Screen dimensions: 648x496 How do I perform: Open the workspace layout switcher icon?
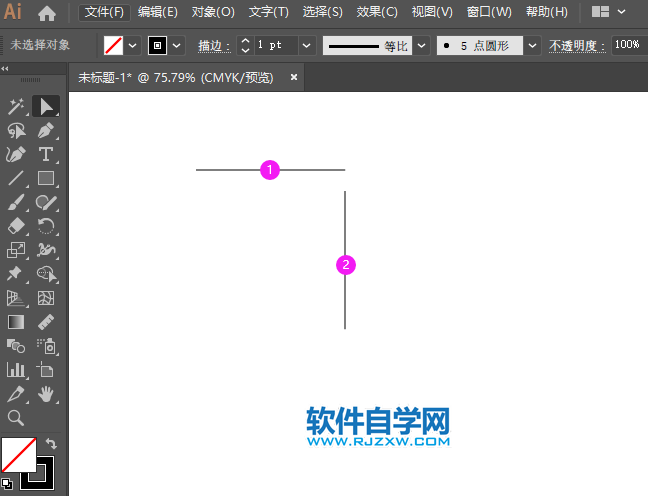pos(600,12)
